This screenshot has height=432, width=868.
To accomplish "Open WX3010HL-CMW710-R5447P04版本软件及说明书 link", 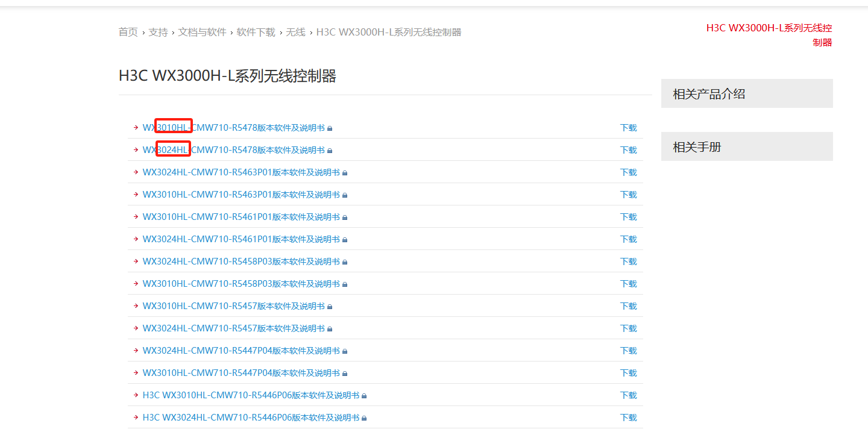I will pos(241,373).
